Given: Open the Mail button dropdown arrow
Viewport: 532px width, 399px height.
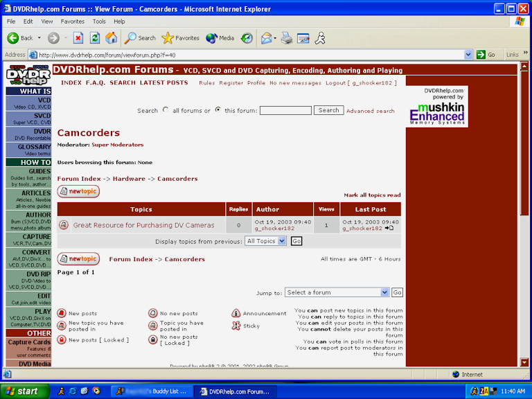Looking at the screenshot, I should coord(275,38).
